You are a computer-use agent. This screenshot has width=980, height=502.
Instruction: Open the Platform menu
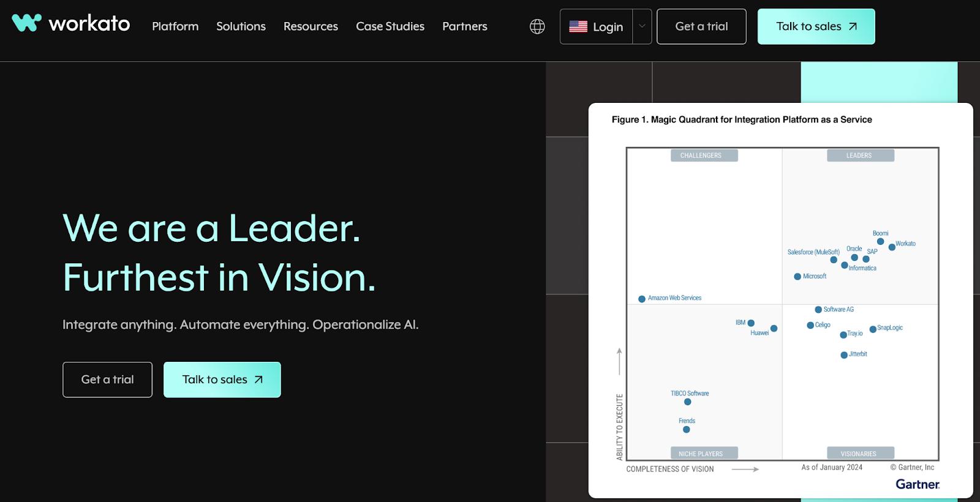(x=175, y=26)
